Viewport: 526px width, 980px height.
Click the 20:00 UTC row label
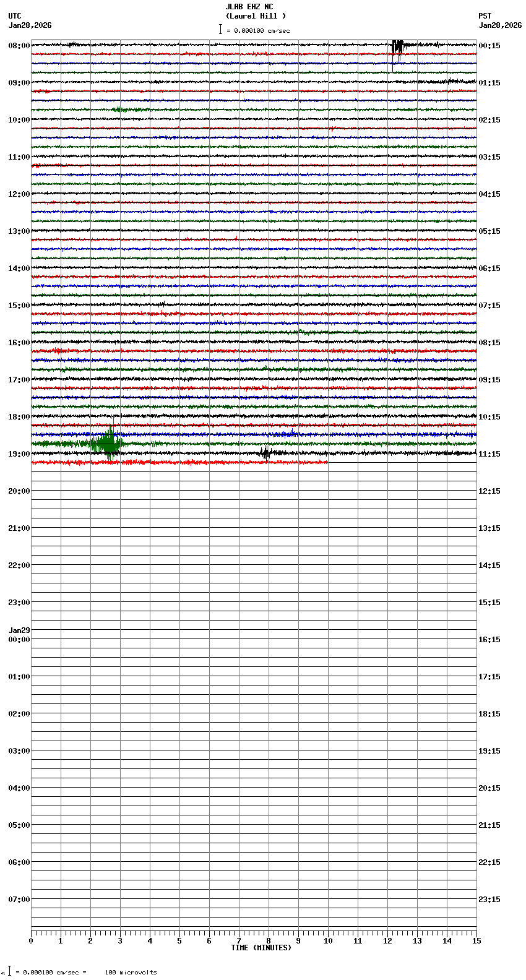coord(19,491)
